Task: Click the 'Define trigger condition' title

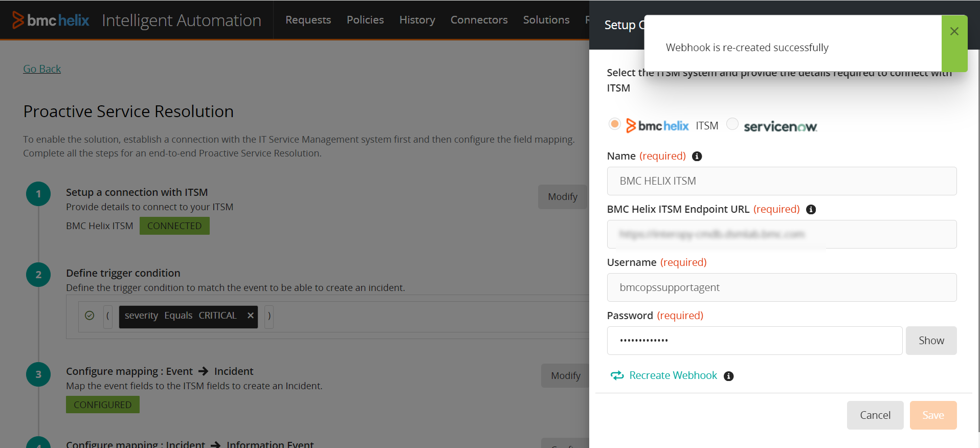Action: point(123,273)
